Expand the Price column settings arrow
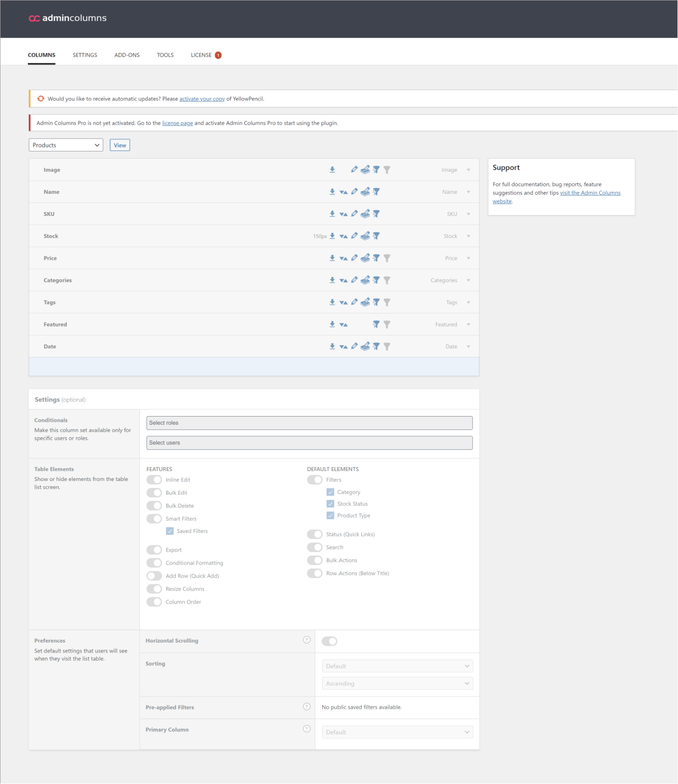 pyautogui.click(x=468, y=259)
